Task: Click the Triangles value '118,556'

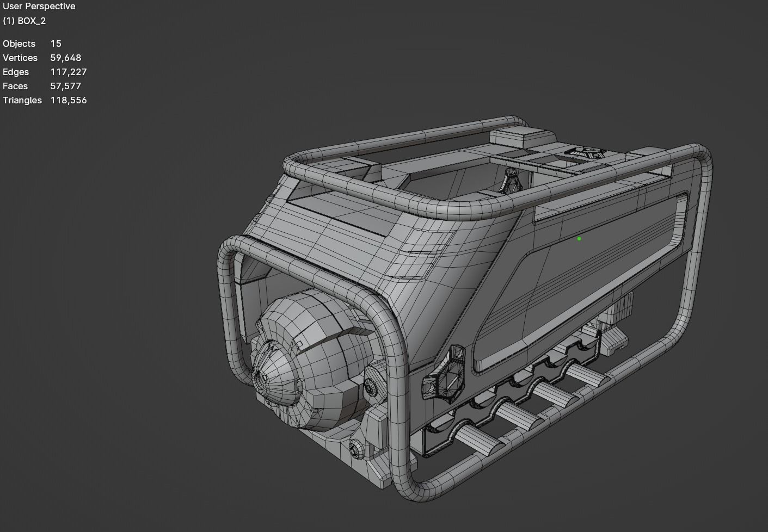Action: [x=69, y=100]
